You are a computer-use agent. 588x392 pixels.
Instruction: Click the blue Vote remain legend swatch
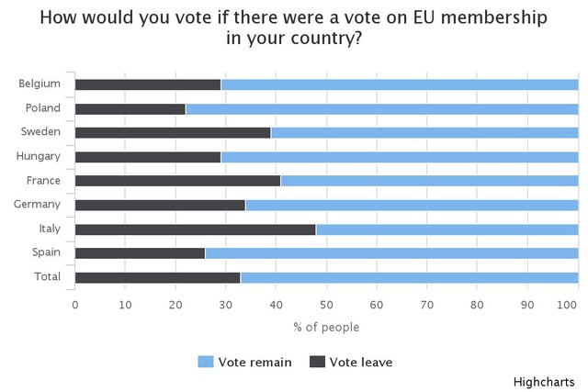coord(205,362)
